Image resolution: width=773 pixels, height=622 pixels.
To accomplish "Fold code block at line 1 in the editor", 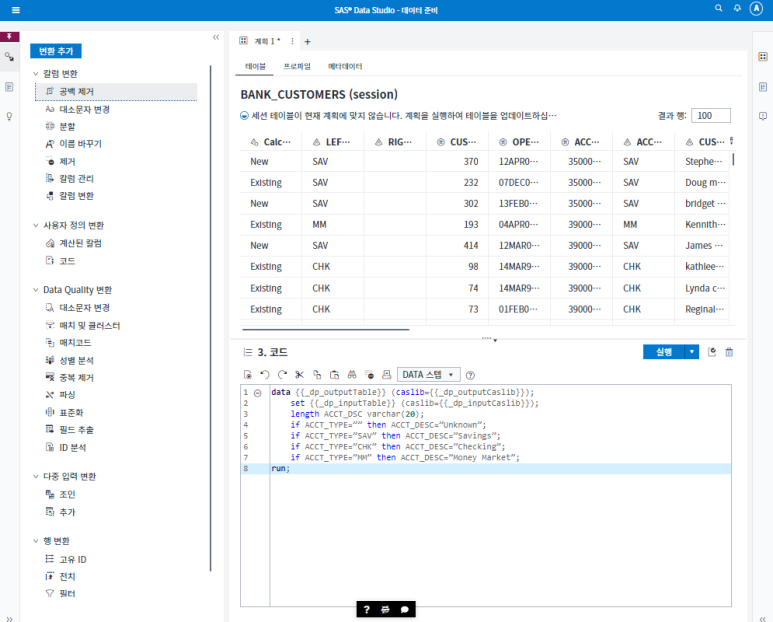I will tap(257, 393).
